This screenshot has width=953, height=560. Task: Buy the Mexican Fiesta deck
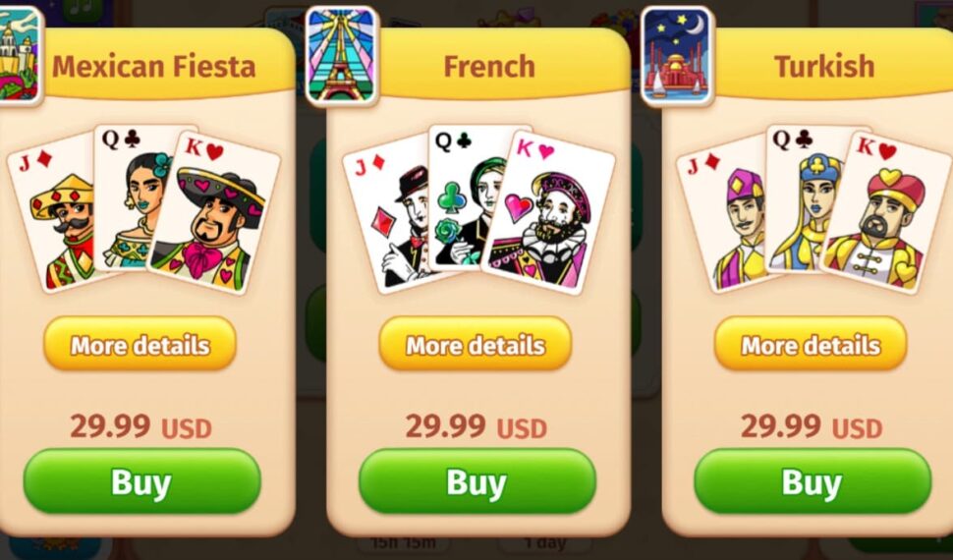pos(141,481)
